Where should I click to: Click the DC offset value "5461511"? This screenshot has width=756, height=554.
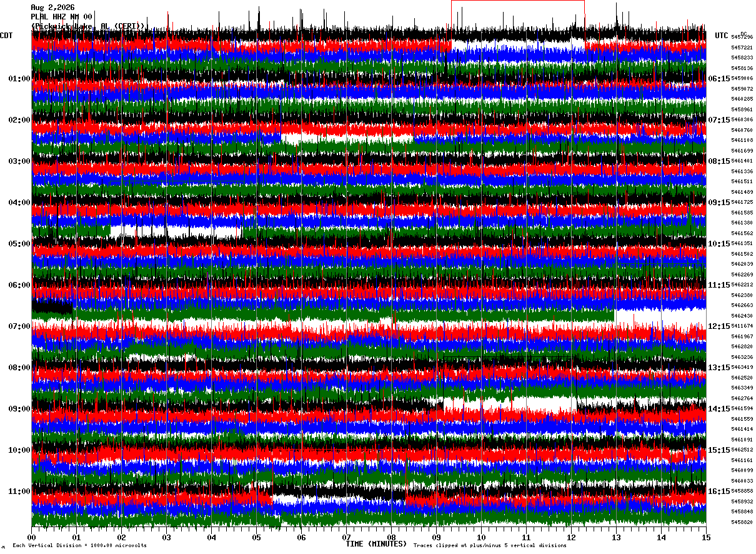742,182
